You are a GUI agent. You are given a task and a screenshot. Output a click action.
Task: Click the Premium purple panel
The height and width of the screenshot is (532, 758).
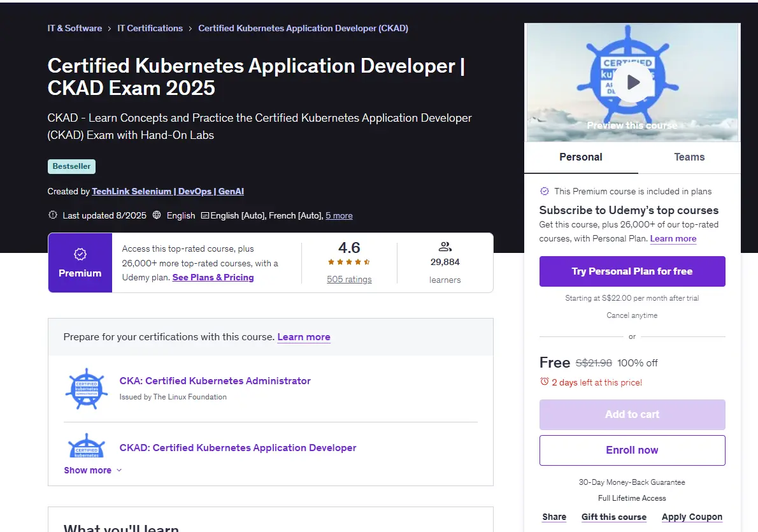(80, 262)
